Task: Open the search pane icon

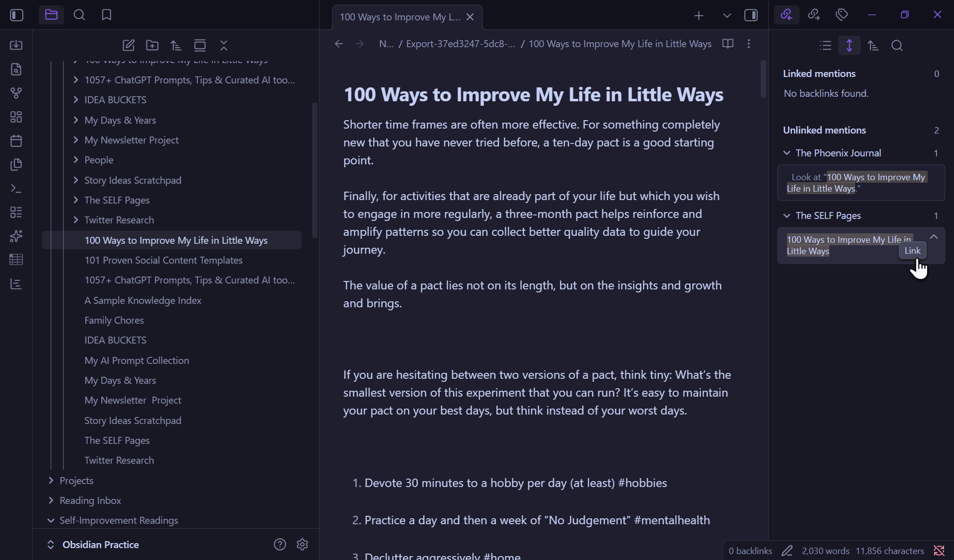Action: 79,15
